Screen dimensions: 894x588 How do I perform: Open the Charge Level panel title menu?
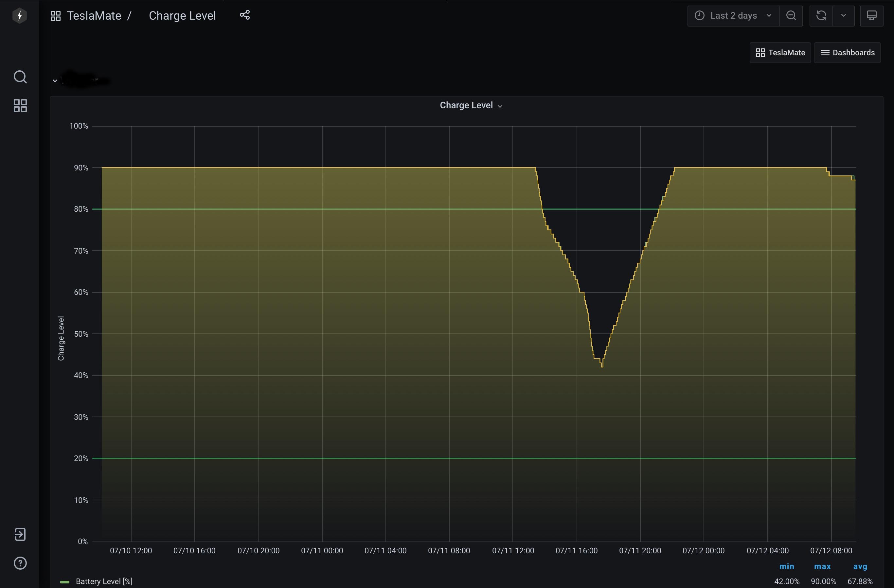click(471, 105)
